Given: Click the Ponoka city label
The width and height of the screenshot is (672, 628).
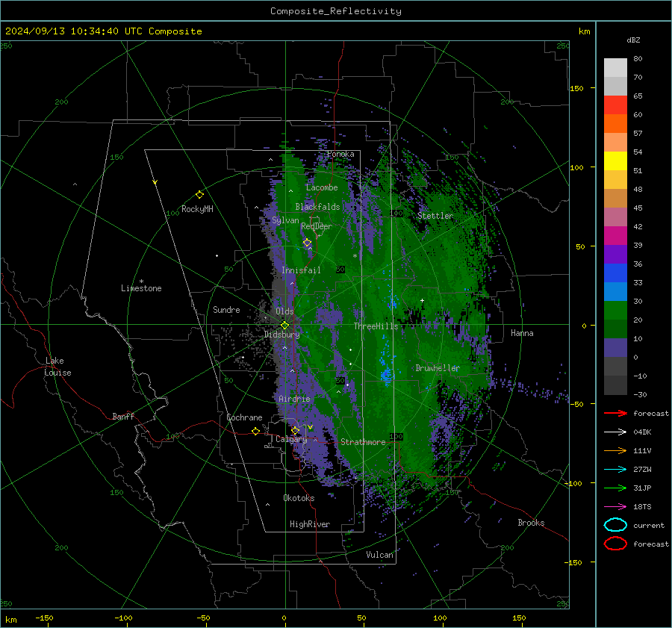Looking at the screenshot, I should (340, 154).
